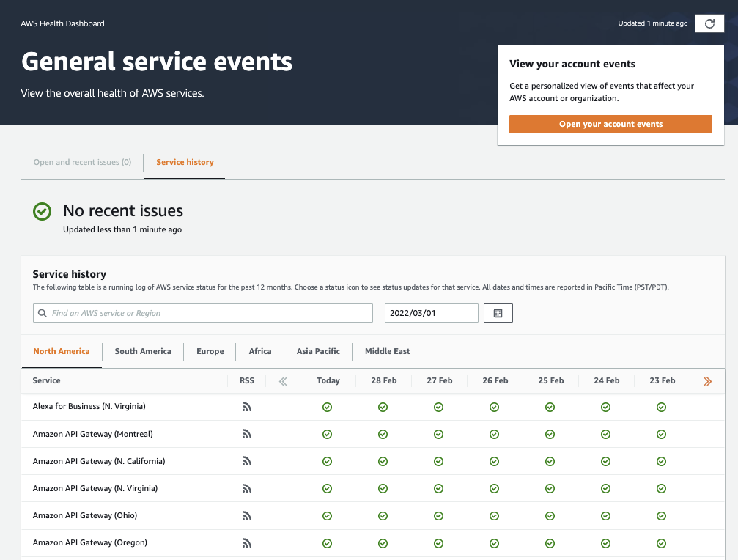
Task: Click the AWS Health Dashboard link
Action: pos(62,23)
